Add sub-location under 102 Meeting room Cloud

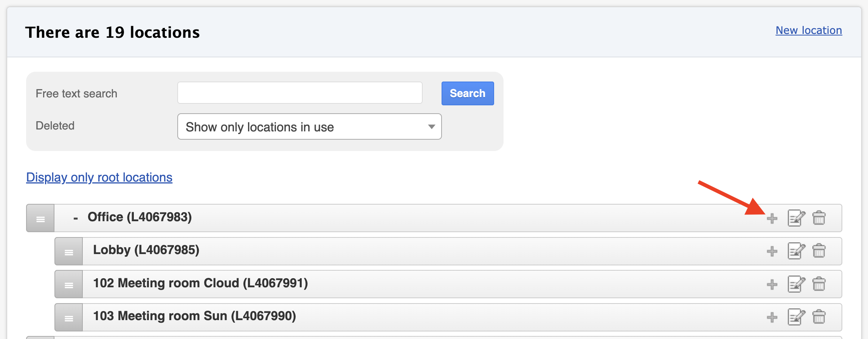pos(772,284)
